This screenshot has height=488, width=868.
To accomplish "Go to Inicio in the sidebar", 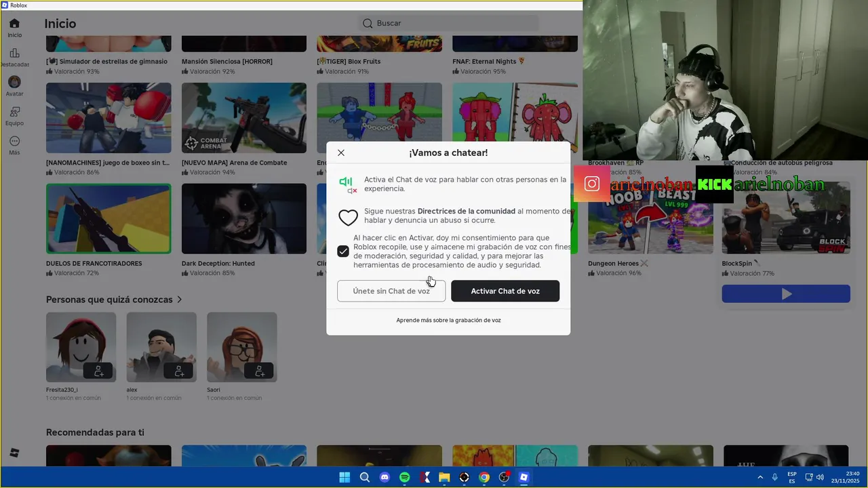I will tap(14, 28).
